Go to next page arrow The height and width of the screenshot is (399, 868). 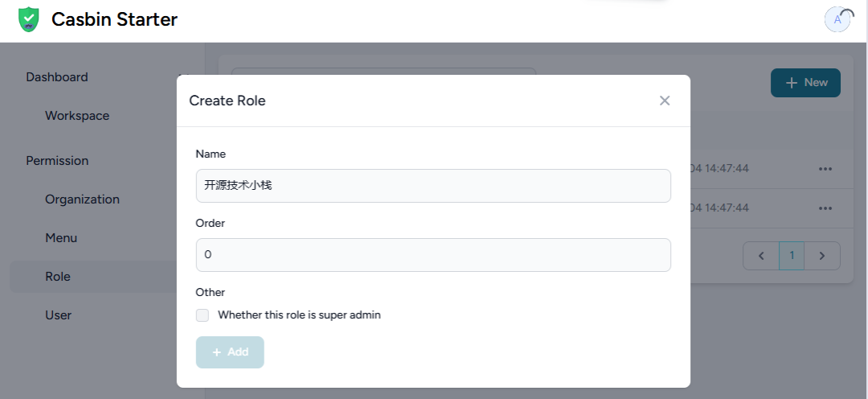coord(822,256)
